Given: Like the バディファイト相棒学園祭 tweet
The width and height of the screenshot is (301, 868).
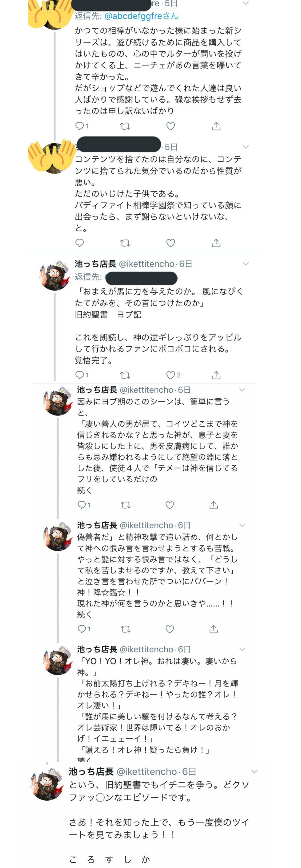Looking at the screenshot, I should click(x=171, y=243).
